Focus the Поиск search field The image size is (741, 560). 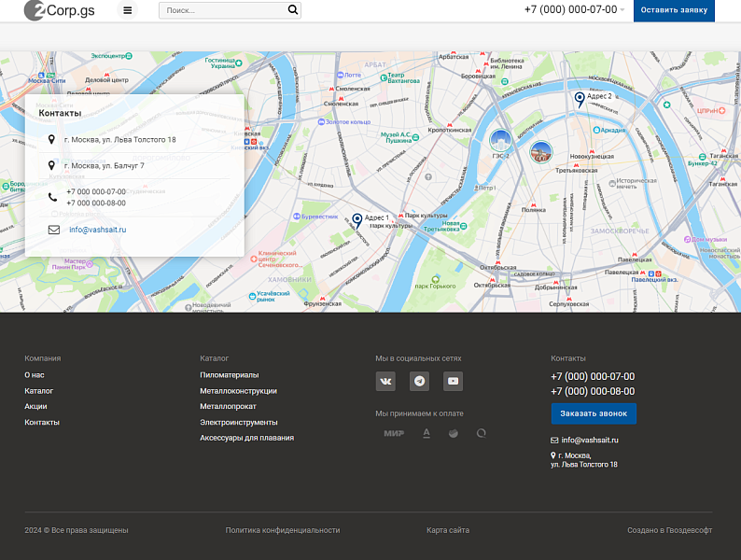(222, 10)
